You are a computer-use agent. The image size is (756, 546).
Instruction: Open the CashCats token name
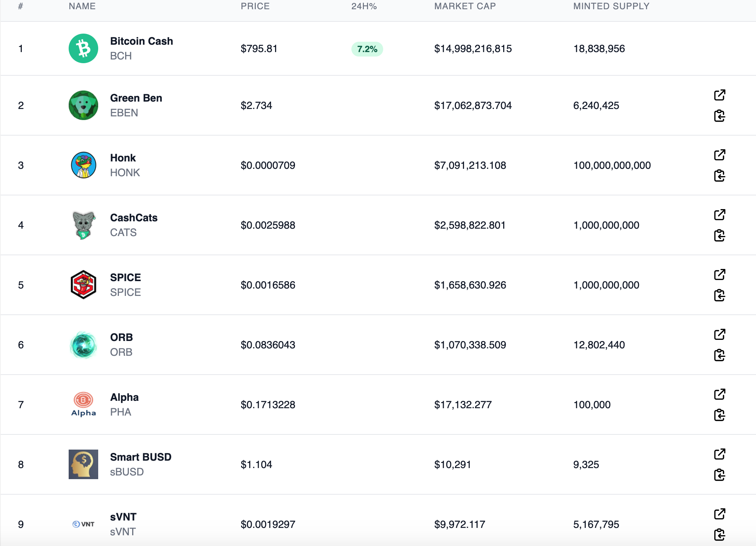(134, 218)
